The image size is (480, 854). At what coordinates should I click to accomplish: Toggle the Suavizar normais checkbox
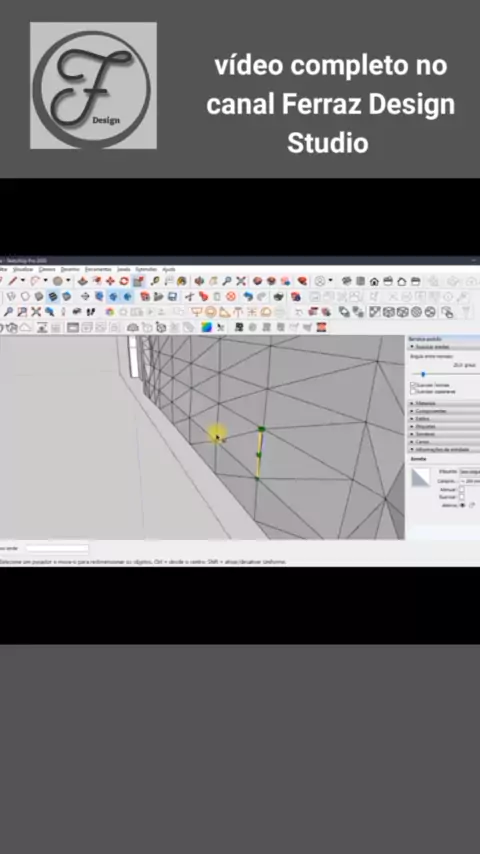413,385
